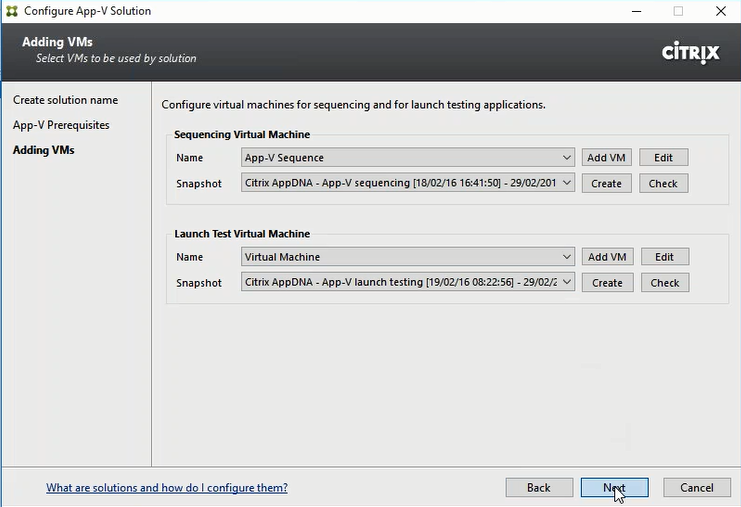
Task: Click Create for the sequencing snapshot
Action: pyautogui.click(x=606, y=184)
